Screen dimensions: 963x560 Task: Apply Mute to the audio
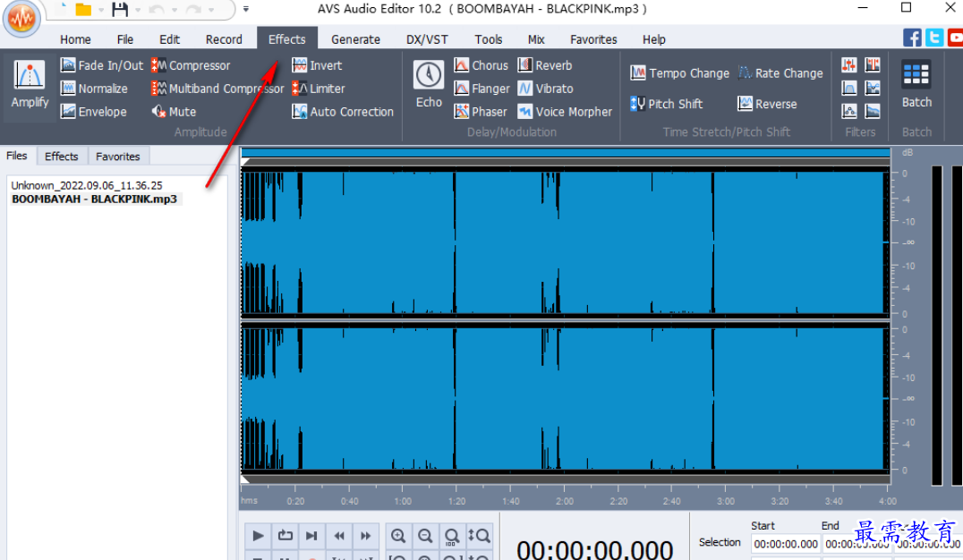[x=174, y=112]
